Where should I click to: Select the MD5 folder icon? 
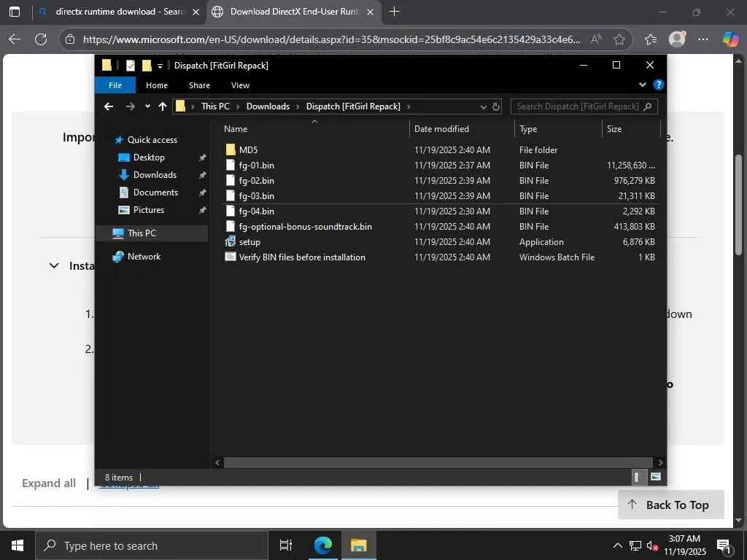[x=231, y=149]
